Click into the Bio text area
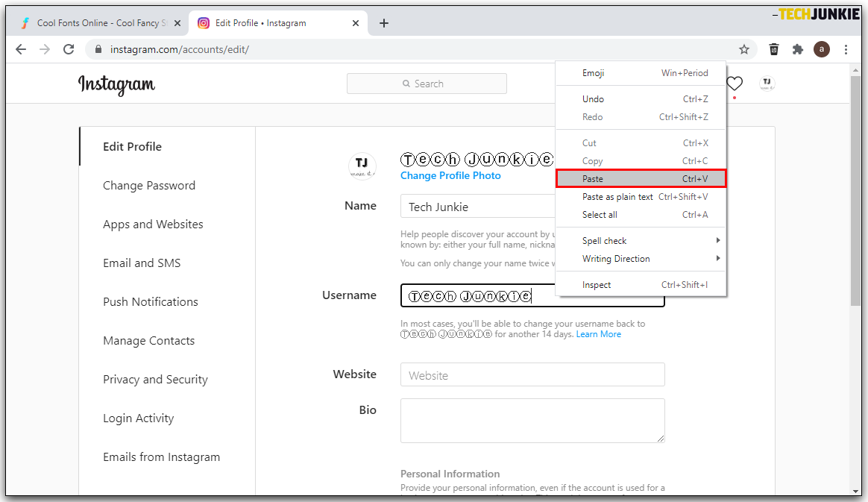The image size is (868, 502). 532,421
